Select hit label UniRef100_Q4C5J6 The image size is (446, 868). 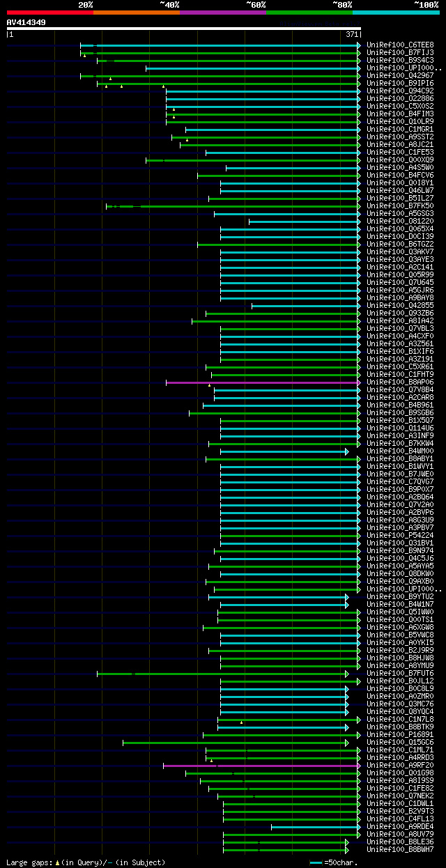(400, 558)
